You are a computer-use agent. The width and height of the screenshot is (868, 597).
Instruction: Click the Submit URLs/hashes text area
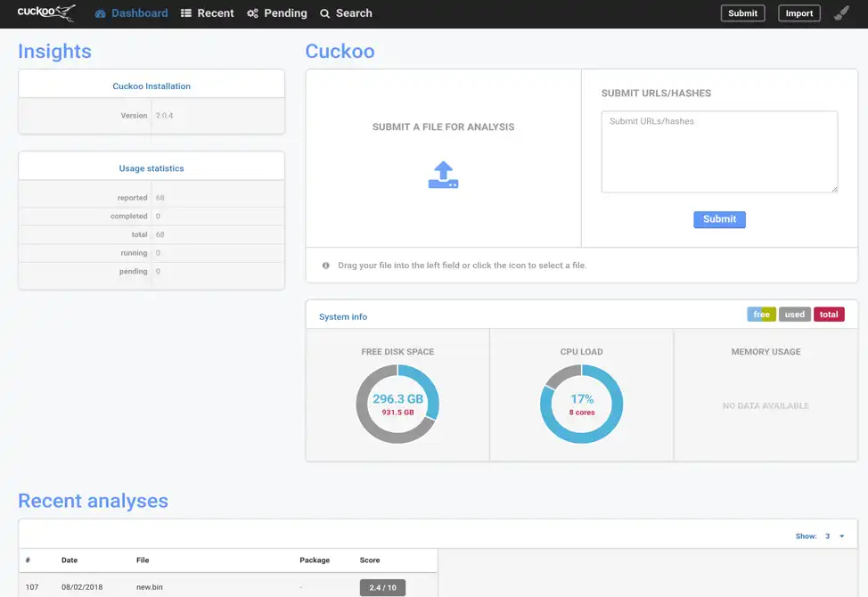(720, 151)
